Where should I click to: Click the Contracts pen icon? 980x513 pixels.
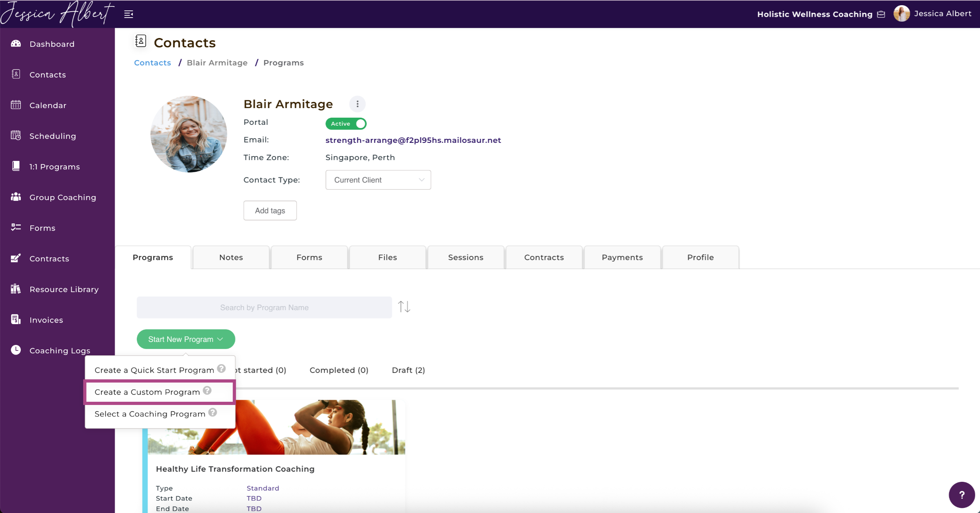pyautogui.click(x=16, y=258)
